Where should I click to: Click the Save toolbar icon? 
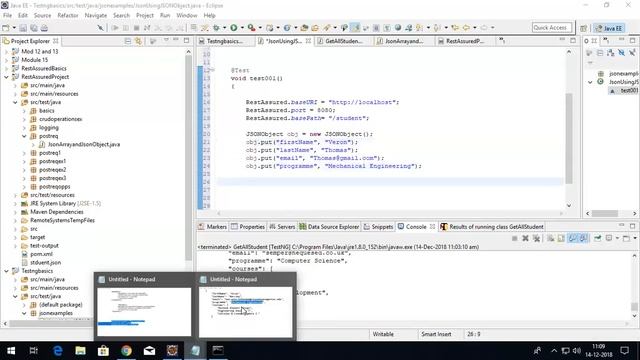click(23, 28)
